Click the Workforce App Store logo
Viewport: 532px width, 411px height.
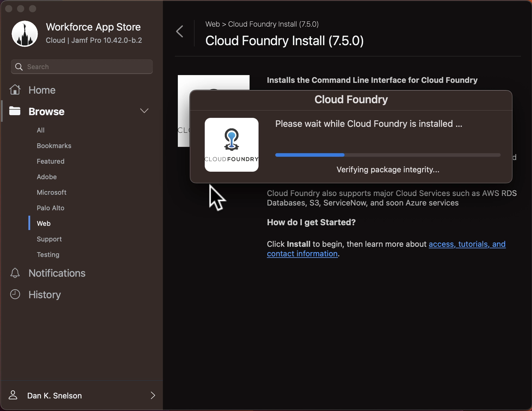pos(25,34)
